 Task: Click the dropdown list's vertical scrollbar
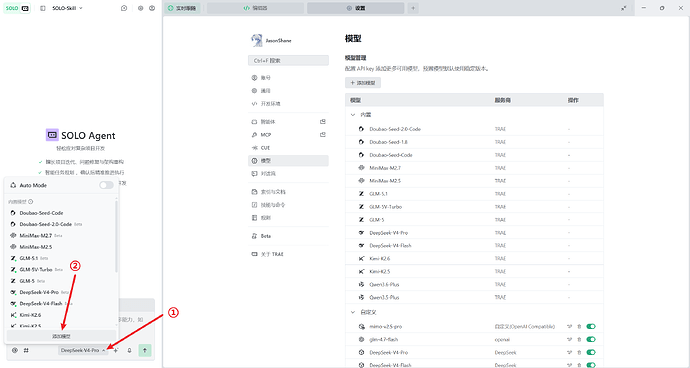pyautogui.click(x=117, y=236)
